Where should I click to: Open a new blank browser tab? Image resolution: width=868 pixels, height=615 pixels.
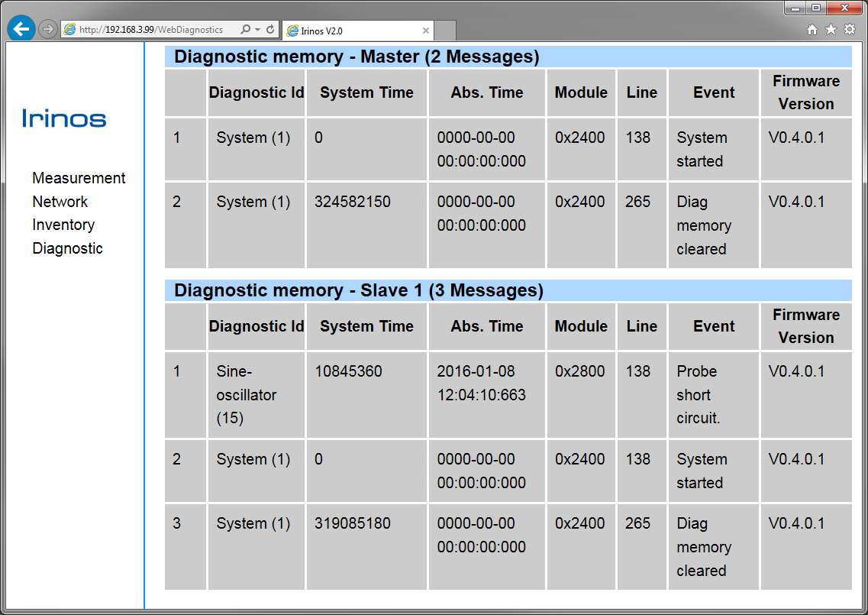point(445,31)
